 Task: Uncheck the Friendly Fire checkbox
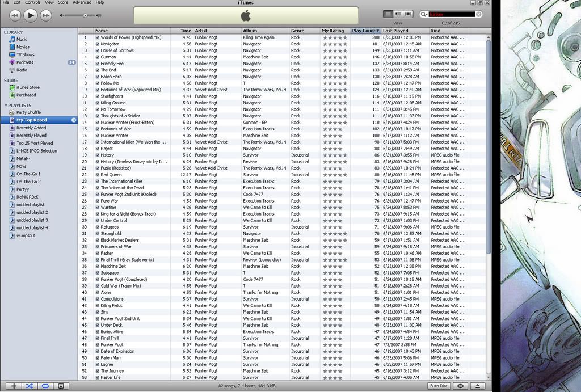(98, 64)
